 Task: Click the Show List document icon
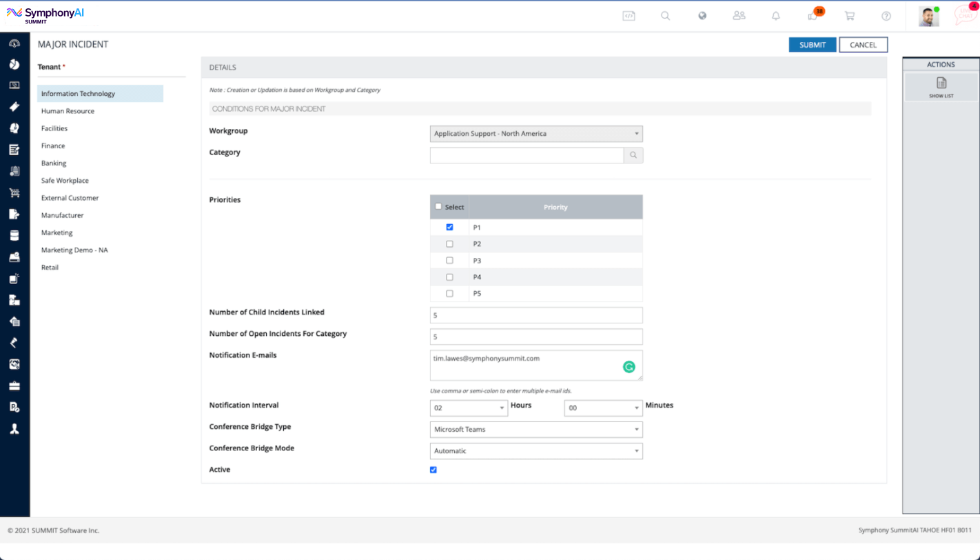941,83
